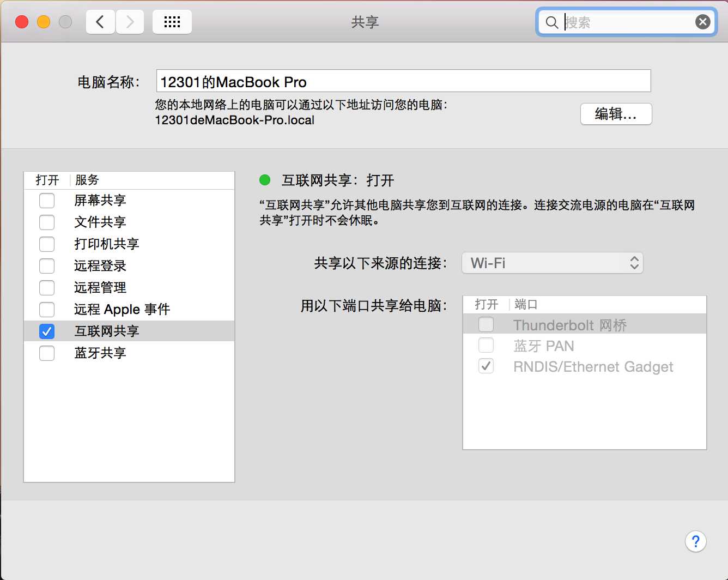Select the 远程 Apple 事件 service row
This screenshot has width=728, height=580.
point(129,310)
